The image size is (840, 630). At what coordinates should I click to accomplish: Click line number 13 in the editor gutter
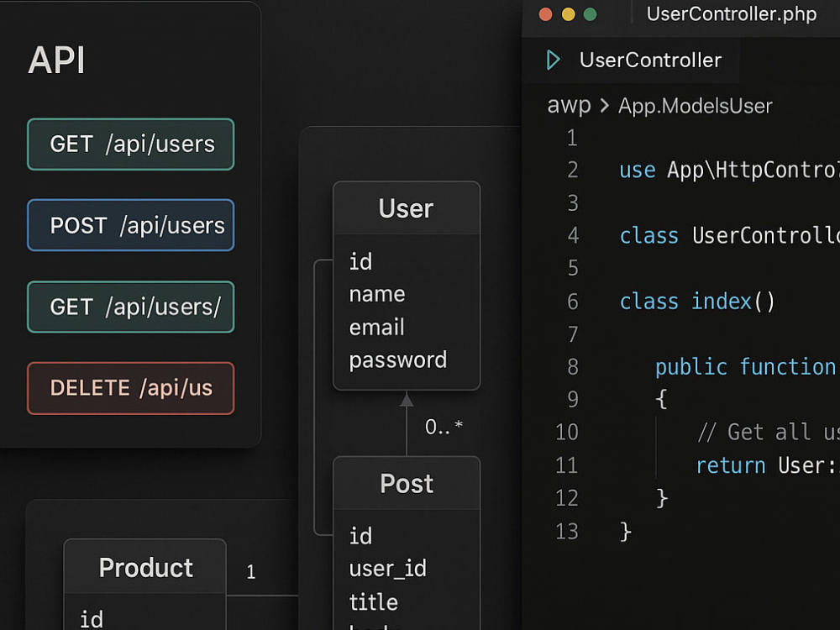pos(567,532)
